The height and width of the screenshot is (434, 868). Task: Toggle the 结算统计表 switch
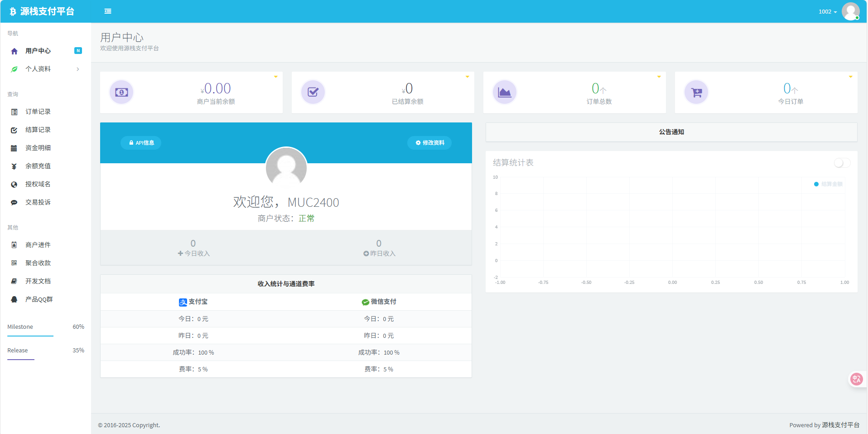click(842, 163)
